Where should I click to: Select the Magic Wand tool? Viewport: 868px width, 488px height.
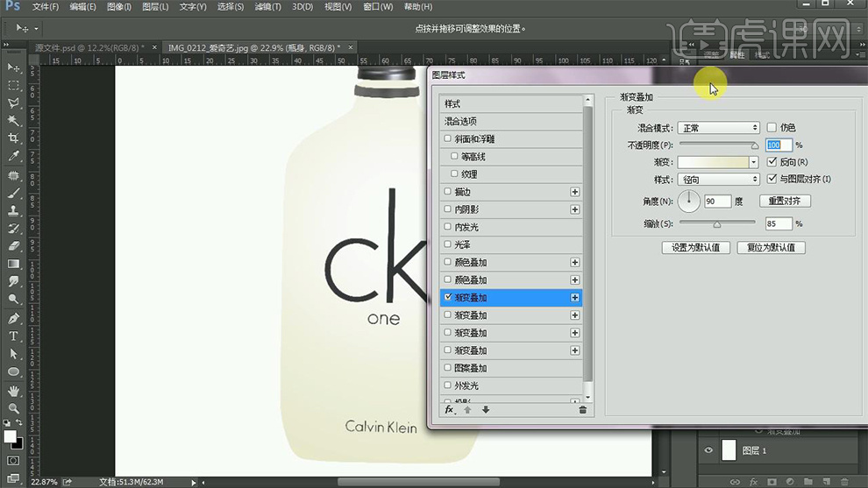[x=14, y=121]
